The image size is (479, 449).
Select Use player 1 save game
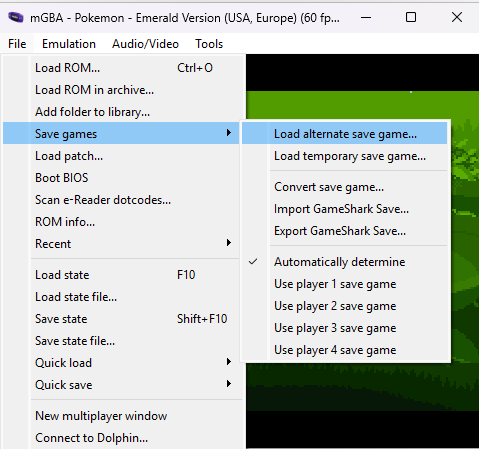345,284
